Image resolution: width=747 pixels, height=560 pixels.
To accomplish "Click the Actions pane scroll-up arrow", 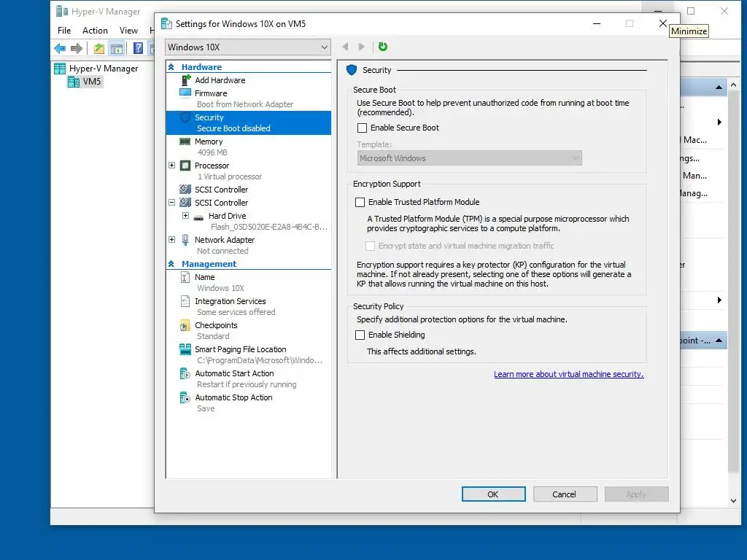I will [734, 85].
